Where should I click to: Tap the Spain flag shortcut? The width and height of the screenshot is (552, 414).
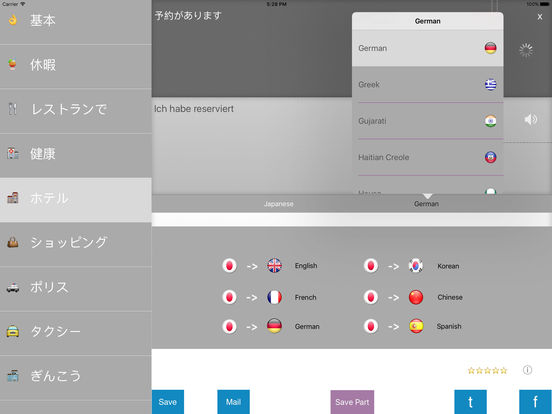(x=416, y=326)
